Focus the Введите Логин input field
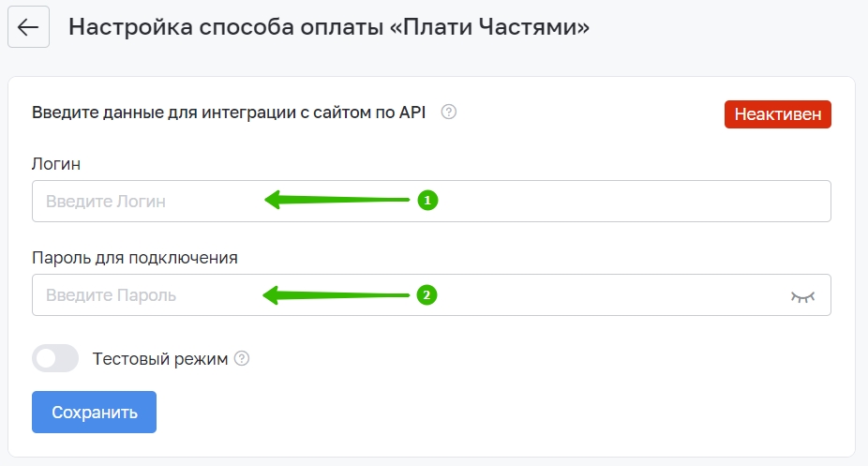 pyautogui.click(x=431, y=201)
